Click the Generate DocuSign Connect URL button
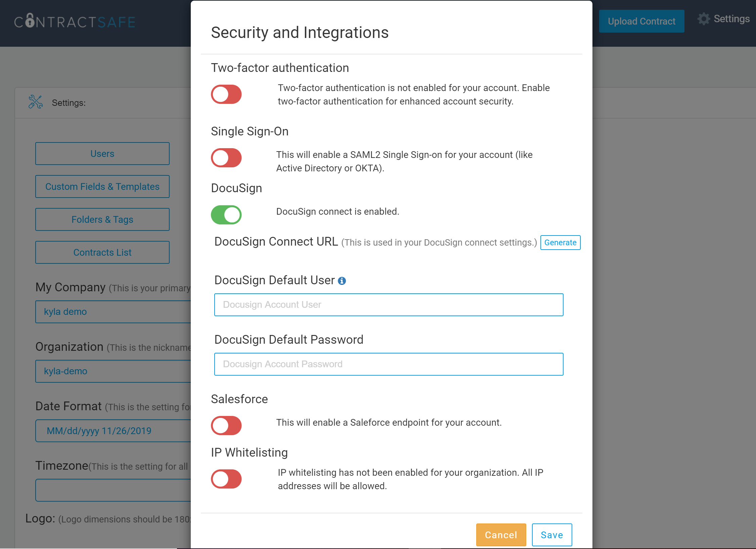 (x=560, y=242)
